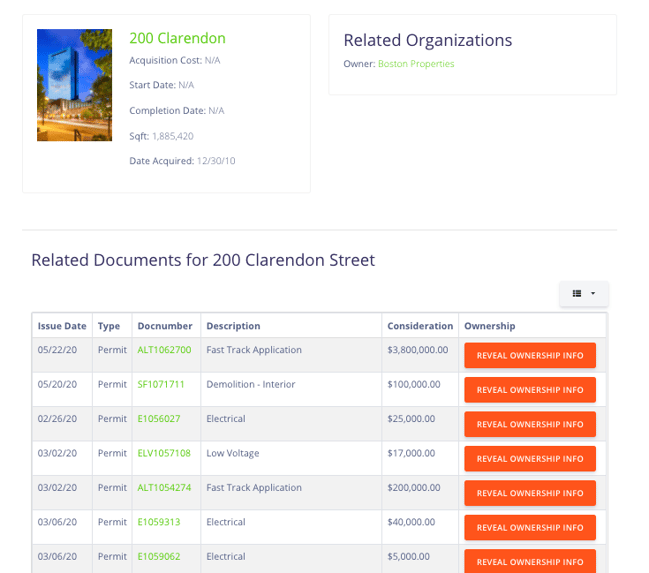Open permit E1056027 document

click(x=159, y=419)
